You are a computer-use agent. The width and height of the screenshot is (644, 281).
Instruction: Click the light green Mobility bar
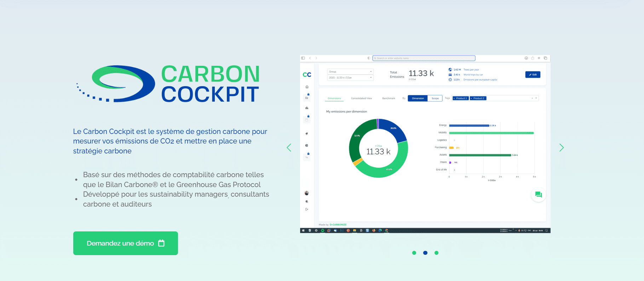pyautogui.click(x=491, y=133)
